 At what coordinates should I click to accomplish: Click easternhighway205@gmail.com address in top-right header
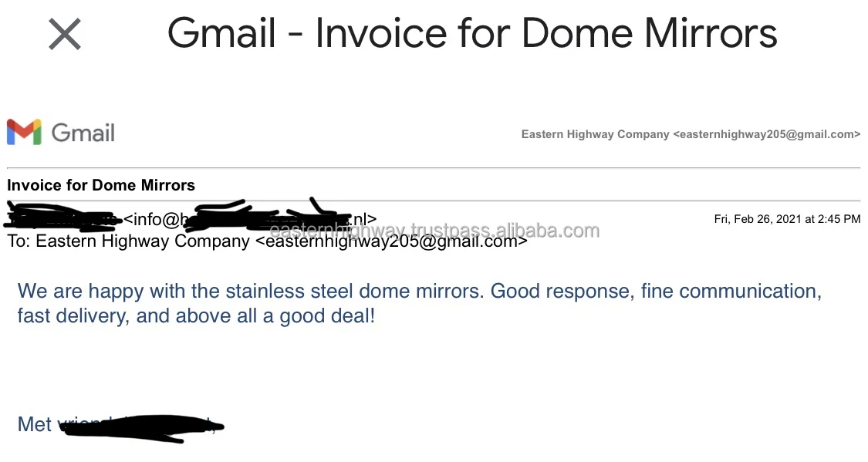click(766, 134)
